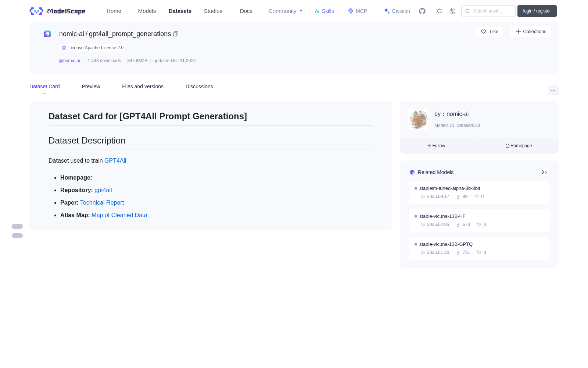588x368 pixels.
Task: Click the dataset avatar icon beside nomic-ai
Action: tap(47, 34)
